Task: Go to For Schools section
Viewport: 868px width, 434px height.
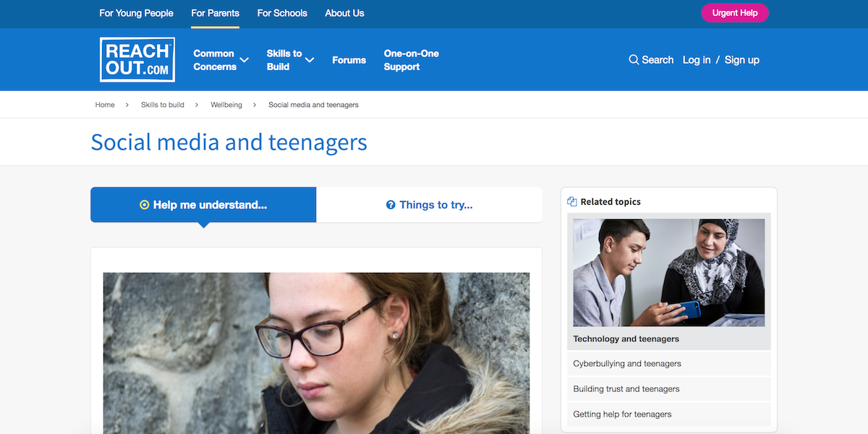Action: click(x=282, y=13)
